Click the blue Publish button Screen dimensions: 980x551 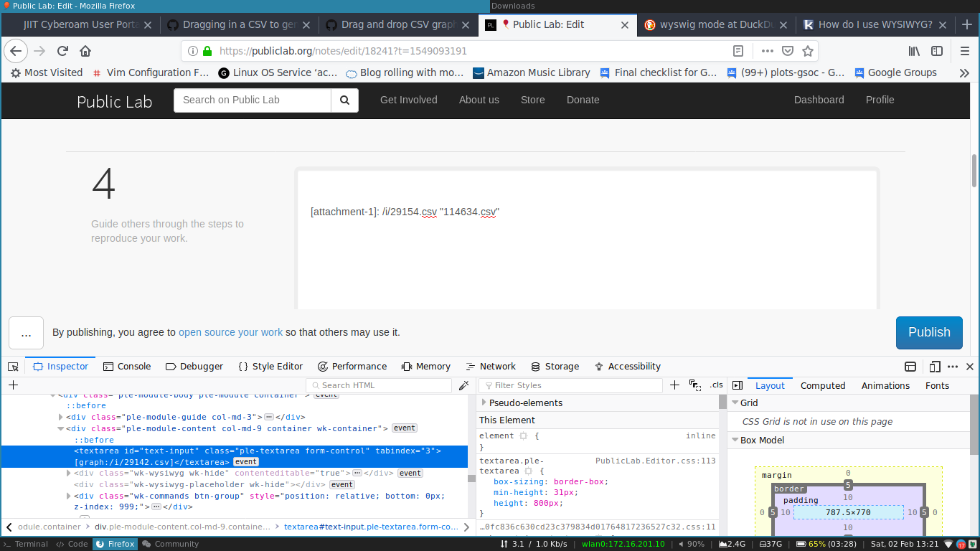tap(929, 333)
